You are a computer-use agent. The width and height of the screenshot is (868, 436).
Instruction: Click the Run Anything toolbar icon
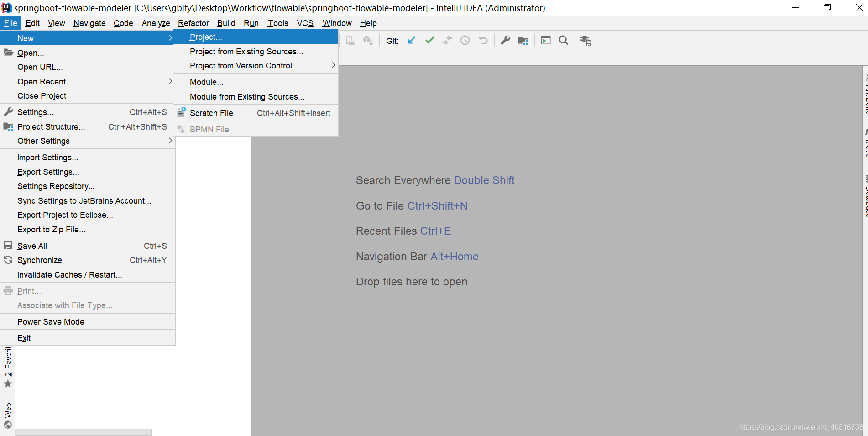(546, 40)
